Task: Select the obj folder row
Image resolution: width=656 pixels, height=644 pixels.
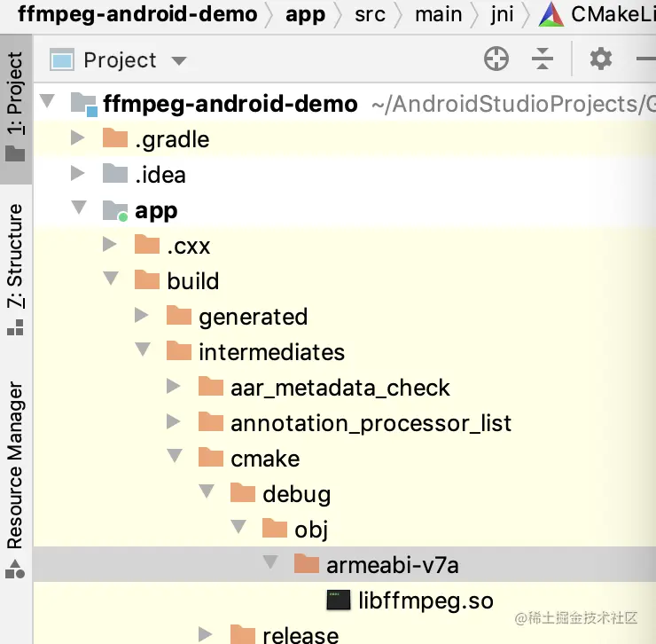Action: tap(344, 530)
